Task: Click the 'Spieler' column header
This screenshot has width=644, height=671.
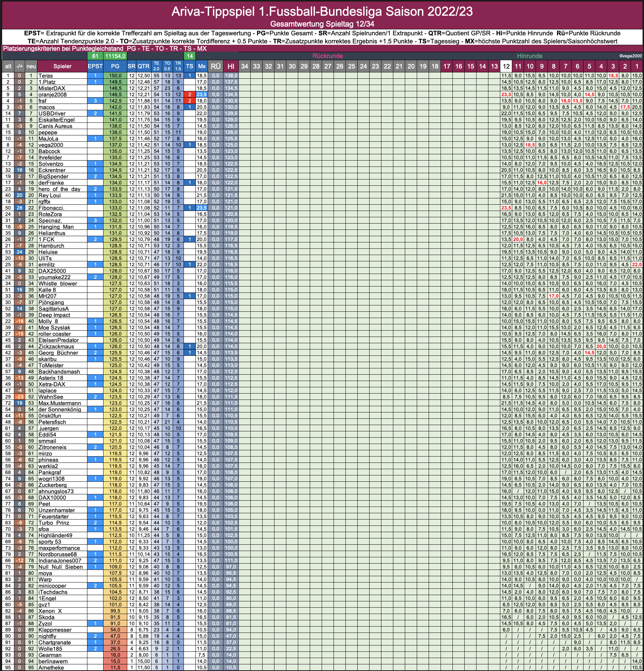Action: pos(62,66)
